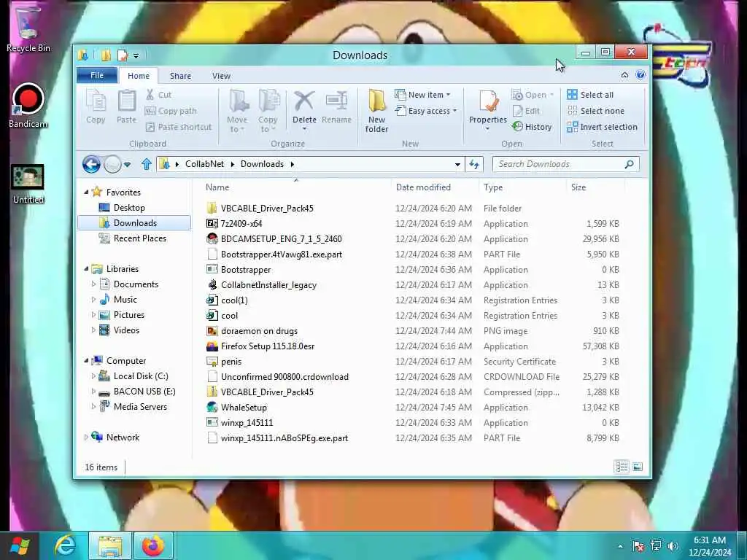Image resolution: width=747 pixels, height=560 pixels.
Task: Select the WhaleSetup file
Action: tap(237, 407)
